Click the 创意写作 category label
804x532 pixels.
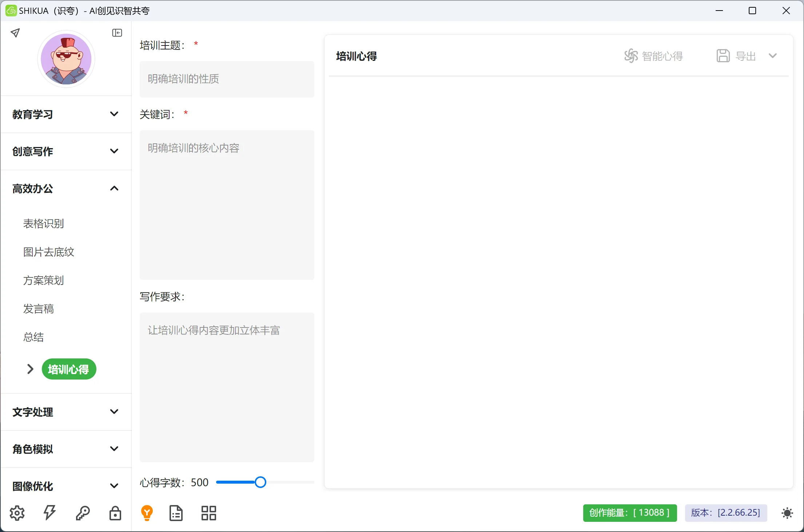(x=33, y=151)
